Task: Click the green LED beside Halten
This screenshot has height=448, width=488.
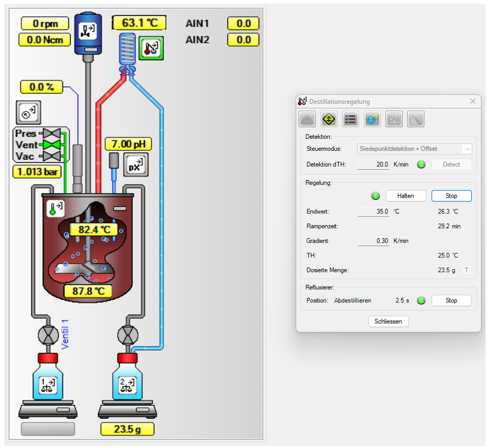Action: point(376,196)
